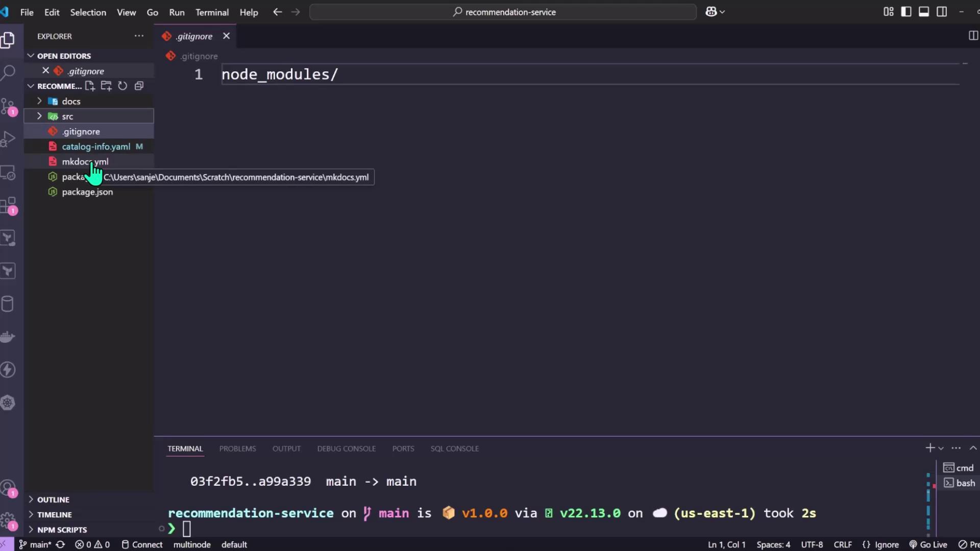Open the Accounts icon in the activity bar
Screen dimensions: 980x551
pos(9,489)
